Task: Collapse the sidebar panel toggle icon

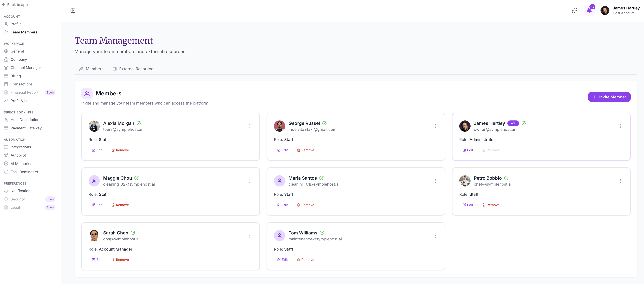Action: tap(73, 10)
